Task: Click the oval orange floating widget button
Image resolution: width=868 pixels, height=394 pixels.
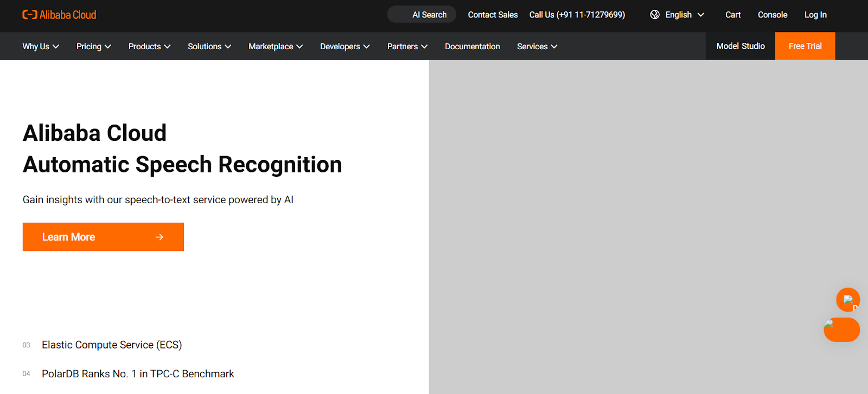Action: tap(842, 330)
